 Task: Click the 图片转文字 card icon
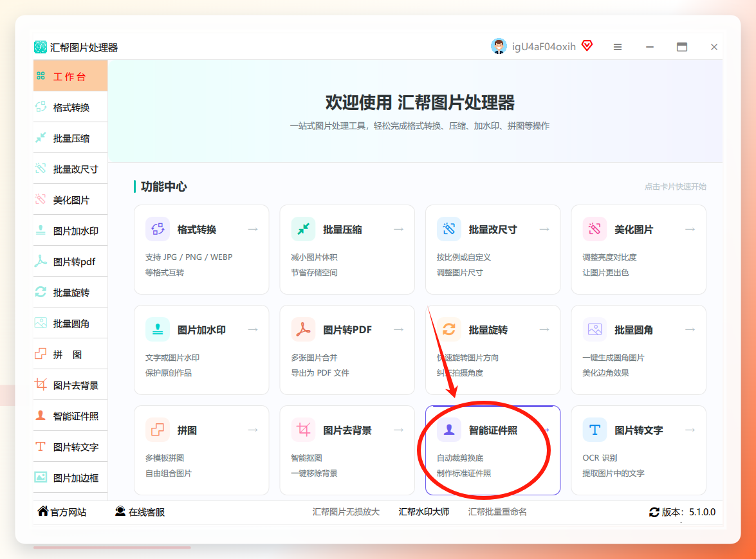pyautogui.click(x=595, y=429)
